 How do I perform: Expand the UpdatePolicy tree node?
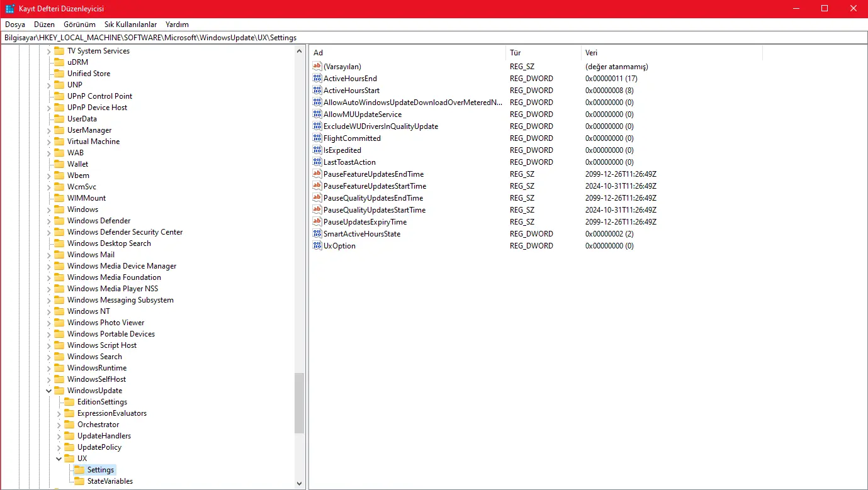[59, 447]
